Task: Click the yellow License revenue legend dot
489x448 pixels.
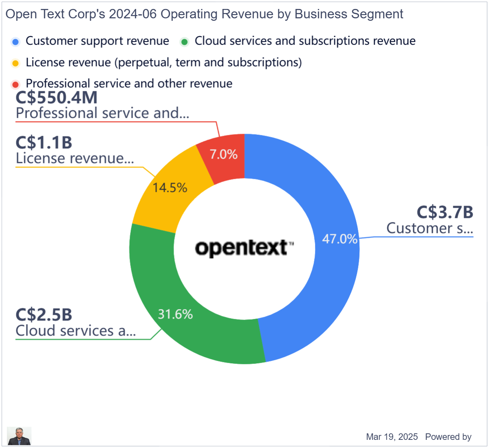Action: (x=16, y=63)
